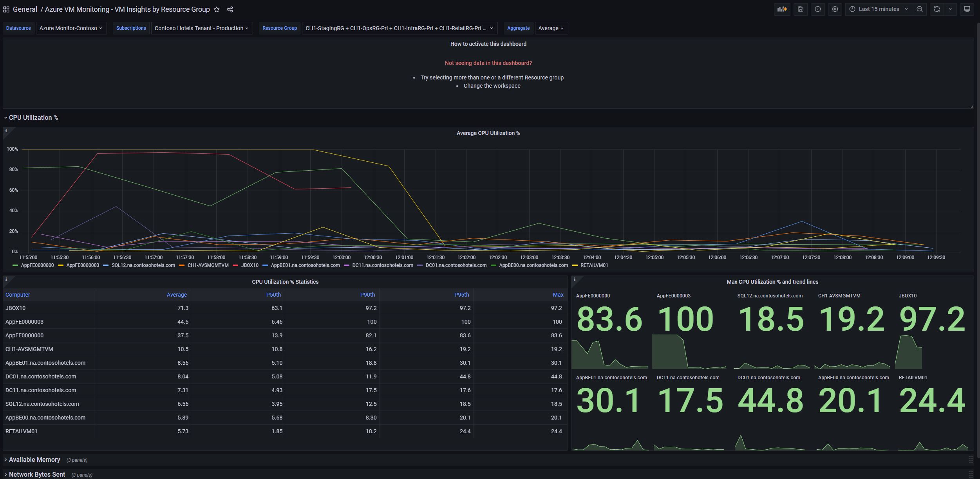
Task: Toggle JBOX10 series in chart legend
Action: (x=250, y=265)
